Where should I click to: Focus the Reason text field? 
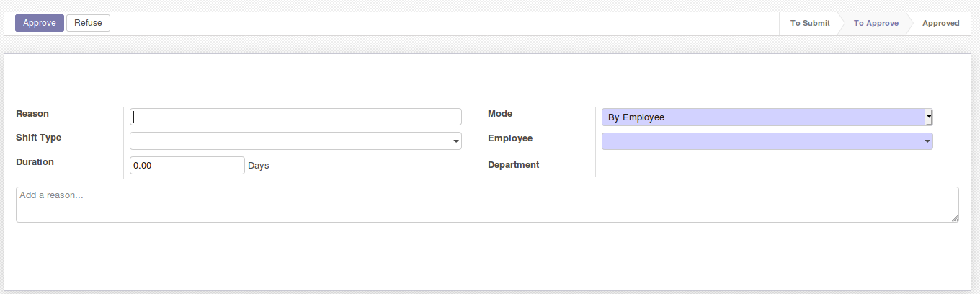pyautogui.click(x=295, y=117)
